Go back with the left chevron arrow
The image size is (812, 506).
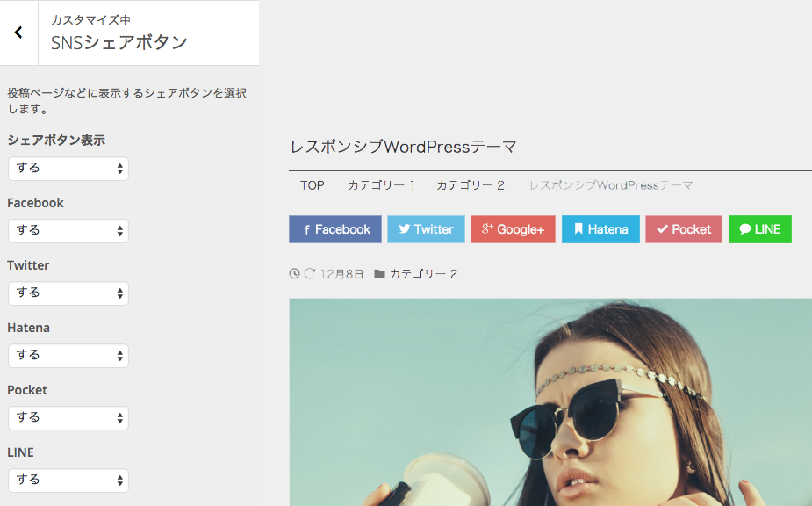click(18, 33)
